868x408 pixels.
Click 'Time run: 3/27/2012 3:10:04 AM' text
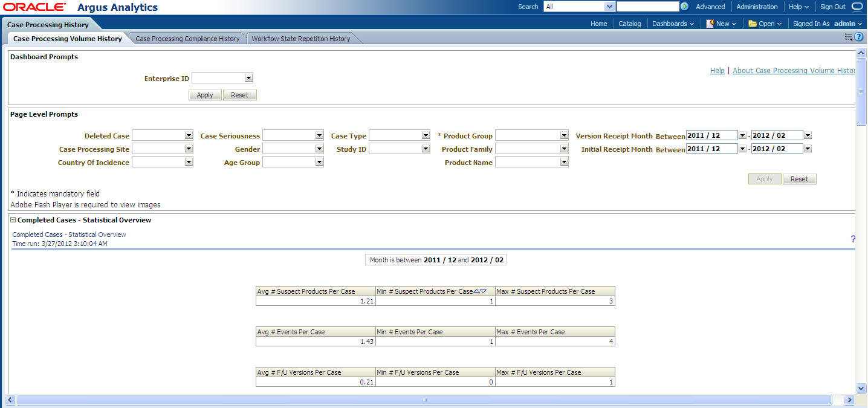[60, 244]
